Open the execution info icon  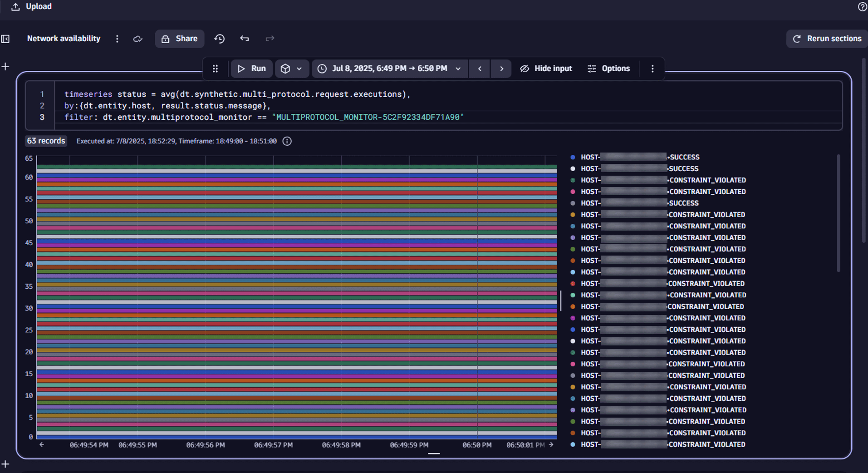[x=287, y=141]
